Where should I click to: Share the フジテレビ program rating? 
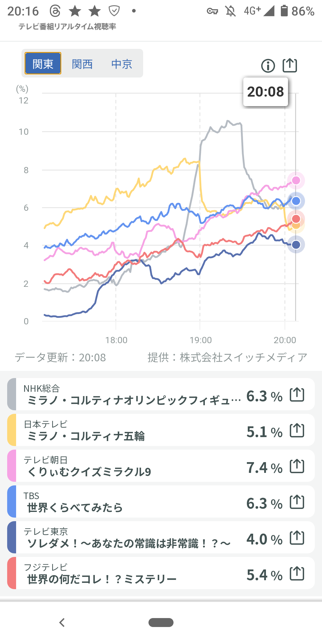[297, 574]
